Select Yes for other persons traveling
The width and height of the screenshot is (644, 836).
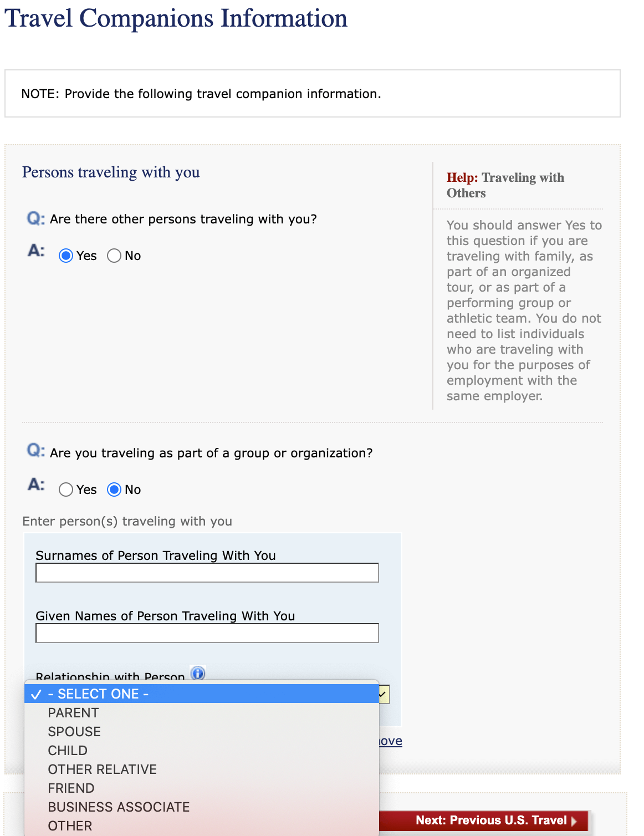[66, 256]
